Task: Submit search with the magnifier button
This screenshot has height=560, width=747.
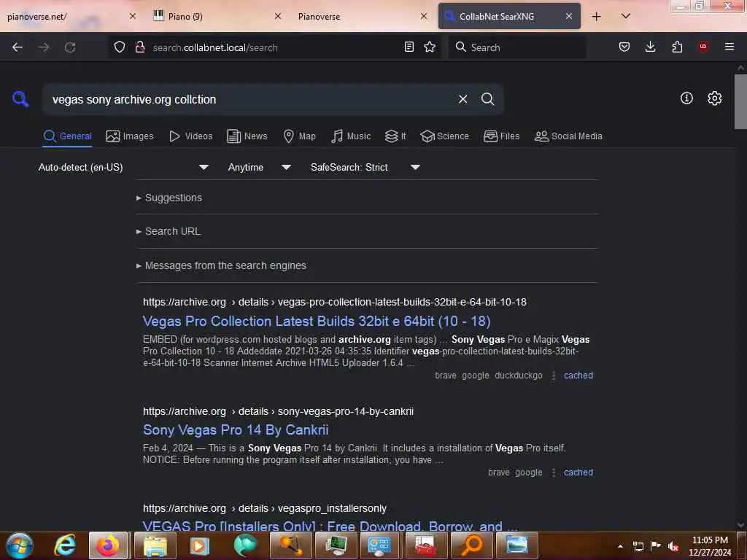Action: coord(487,99)
